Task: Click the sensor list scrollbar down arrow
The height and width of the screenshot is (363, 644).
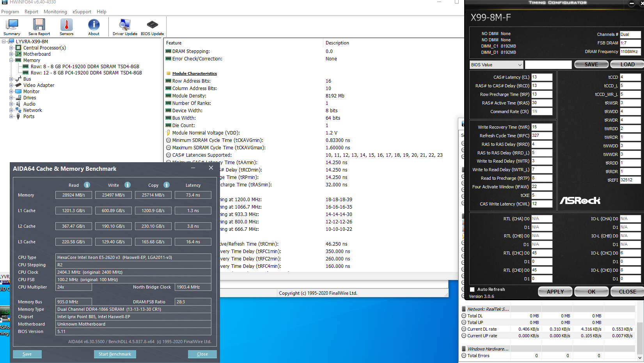Action: tap(640, 358)
